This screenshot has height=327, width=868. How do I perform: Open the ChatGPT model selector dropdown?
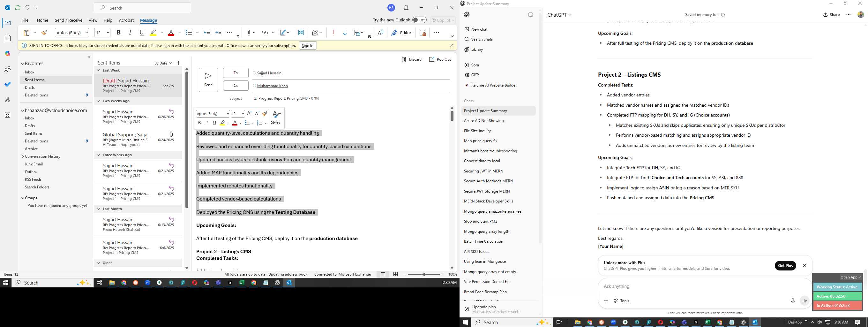[x=559, y=15]
